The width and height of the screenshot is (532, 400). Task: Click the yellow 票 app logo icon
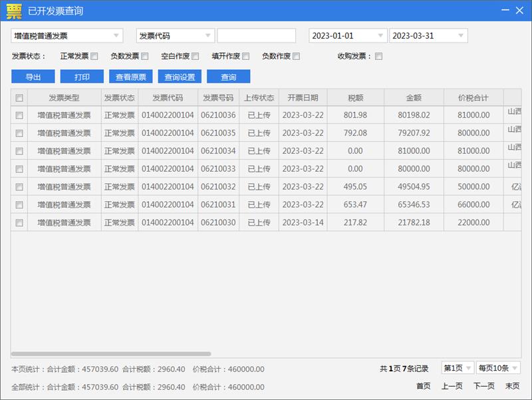coord(13,11)
